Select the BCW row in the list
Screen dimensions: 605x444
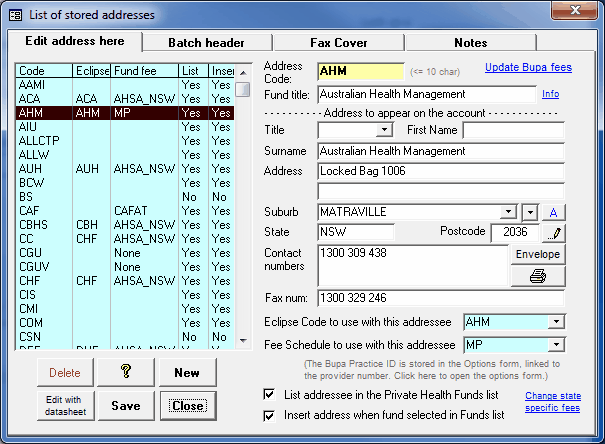pos(125,182)
